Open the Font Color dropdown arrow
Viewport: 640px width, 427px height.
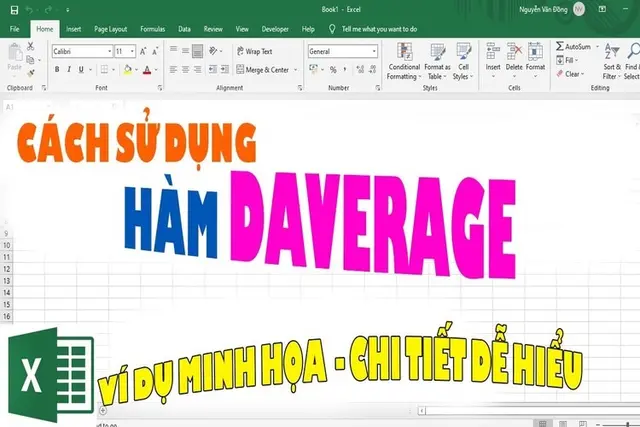click(x=156, y=70)
